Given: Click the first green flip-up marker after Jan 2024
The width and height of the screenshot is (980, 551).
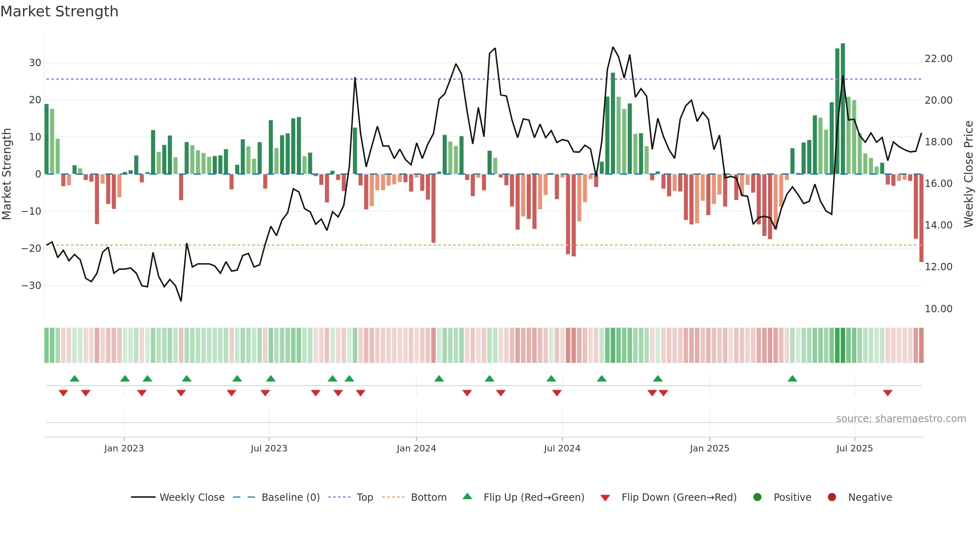Looking at the screenshot, I should [x=439, y=378].
